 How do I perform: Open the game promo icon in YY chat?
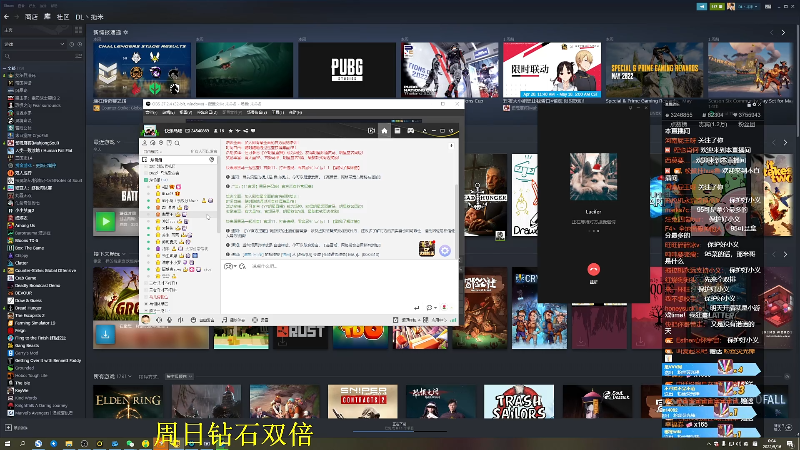427,248
